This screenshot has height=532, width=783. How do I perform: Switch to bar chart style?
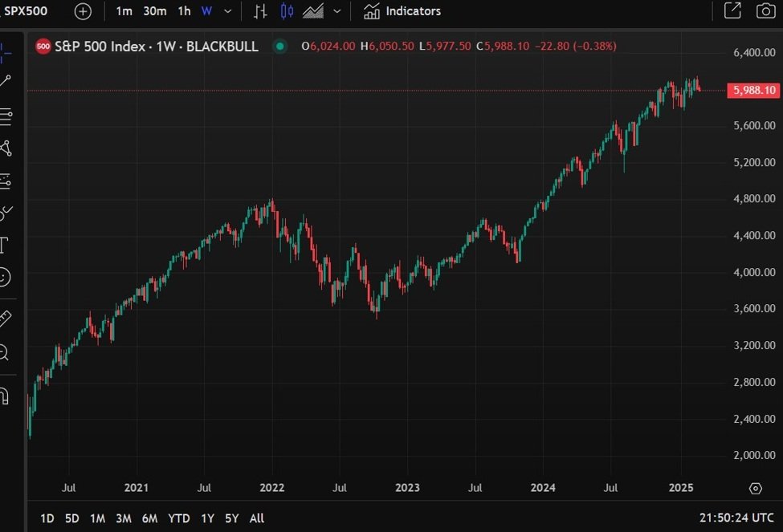(x=260, y=11)
